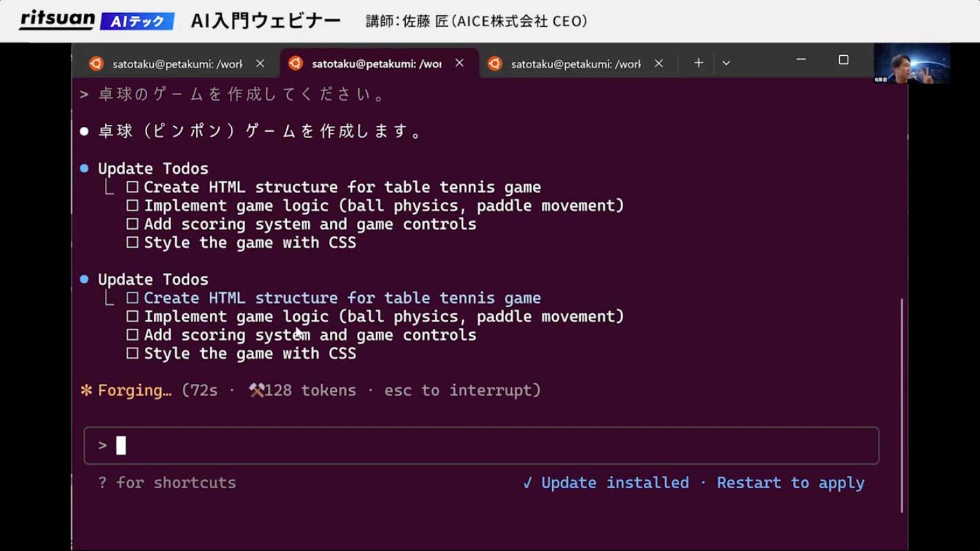Close the first terminal tab
Image resolution: width=980 pixels, height=551 pixels.
pos(260,63)
